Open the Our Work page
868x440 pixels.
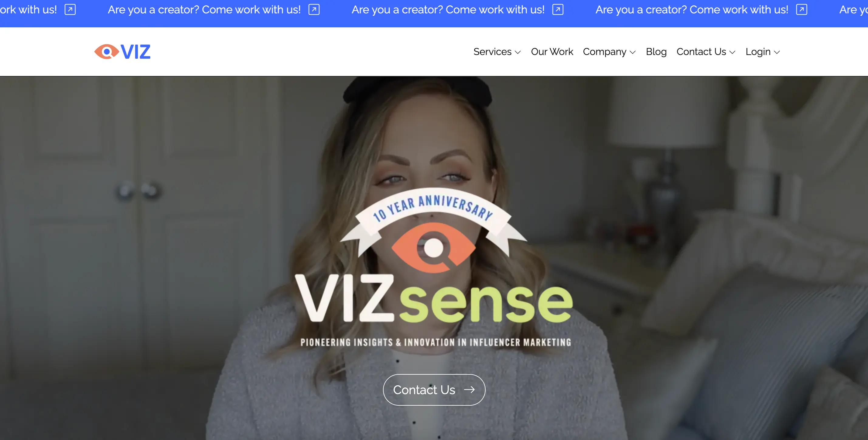pos(552,52)
